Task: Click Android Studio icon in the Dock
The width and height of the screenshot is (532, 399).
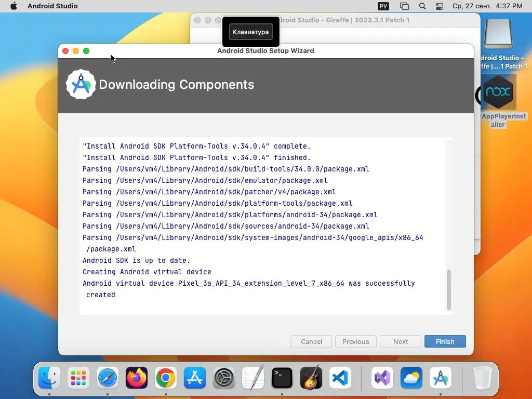Action: tap(441, 378)
